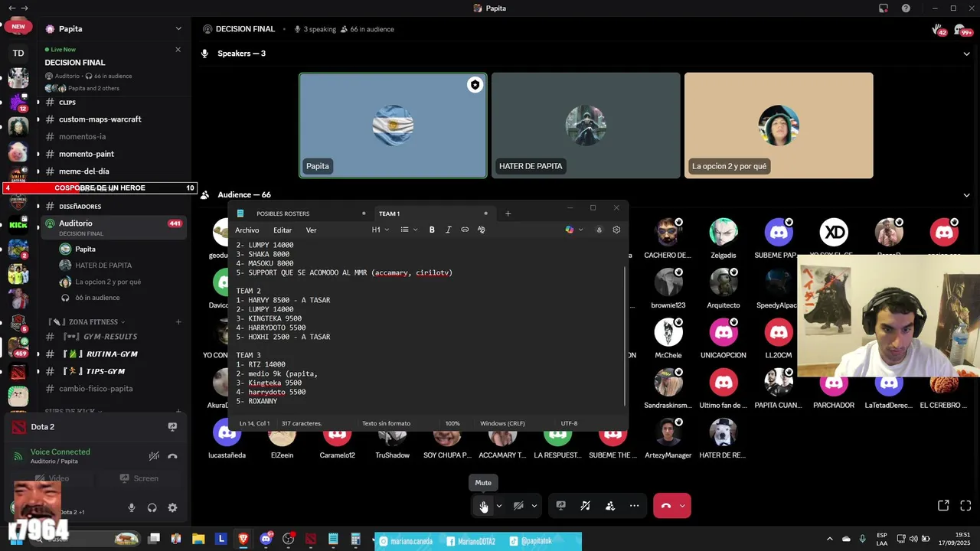
Task: Open list style dropdown in Notepad
Action: 410,230
